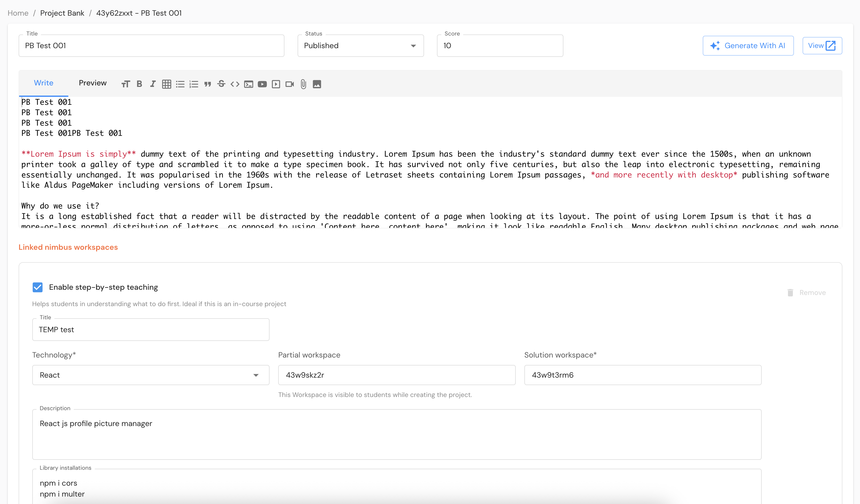Toggle bold formatting in the editor
Viewport: 860px width, 504px height.
(x=139, y=84)
